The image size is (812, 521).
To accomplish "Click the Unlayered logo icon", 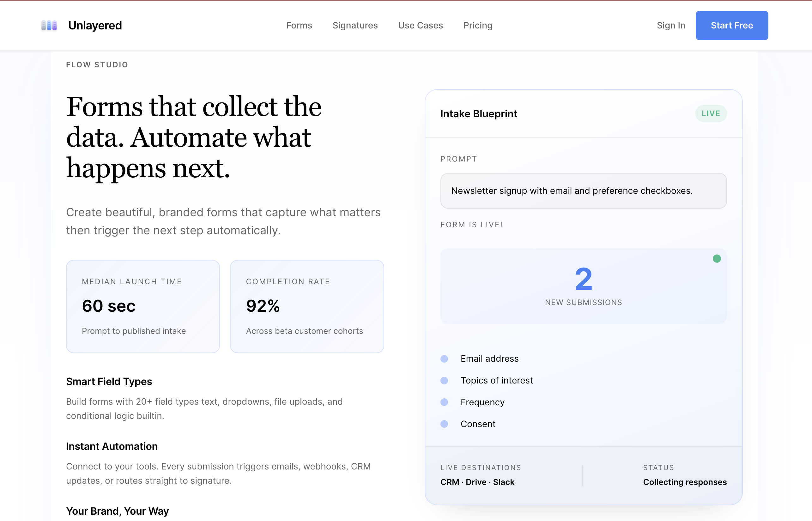I will point(49,25).
